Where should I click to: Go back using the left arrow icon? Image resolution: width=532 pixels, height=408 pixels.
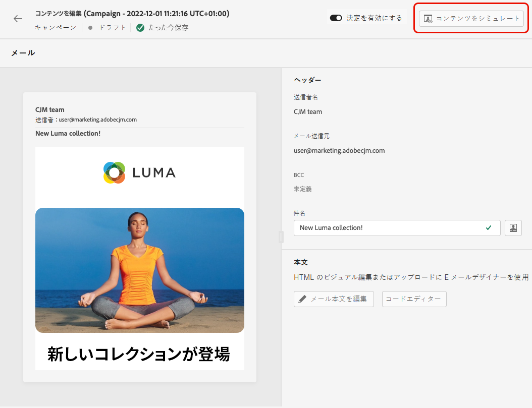[x=18, y=19]
